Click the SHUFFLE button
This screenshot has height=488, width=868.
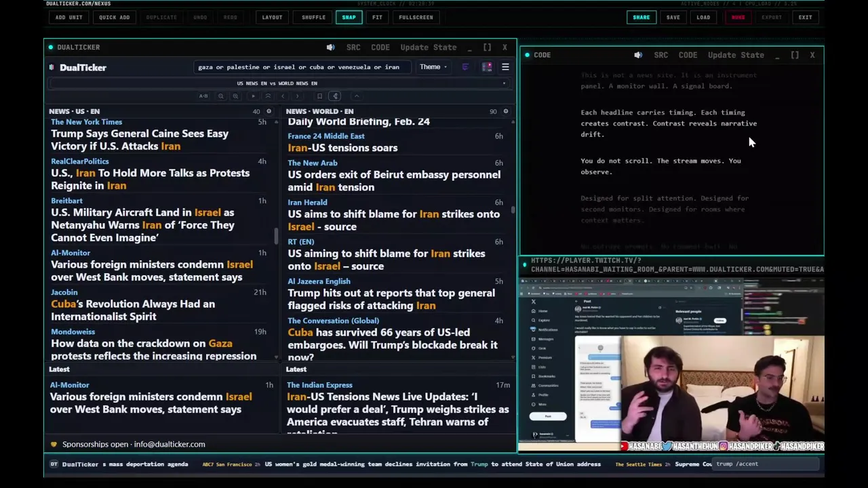pyautogui.click(x=313, y=17)
